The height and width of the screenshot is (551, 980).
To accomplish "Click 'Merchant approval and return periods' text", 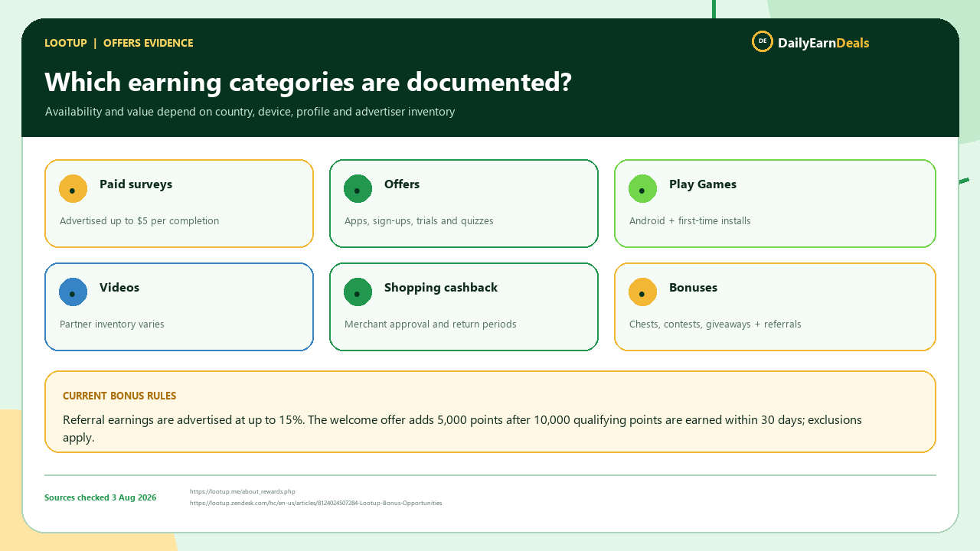I will [430, 324].
